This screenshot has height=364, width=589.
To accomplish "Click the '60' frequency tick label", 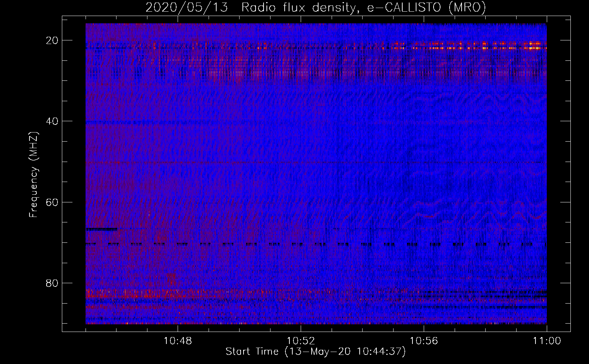I will (x=52, y=202).
